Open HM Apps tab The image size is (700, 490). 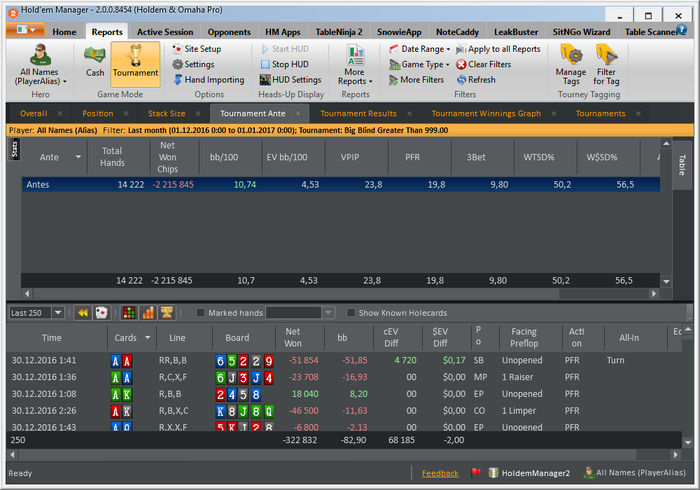283,32
